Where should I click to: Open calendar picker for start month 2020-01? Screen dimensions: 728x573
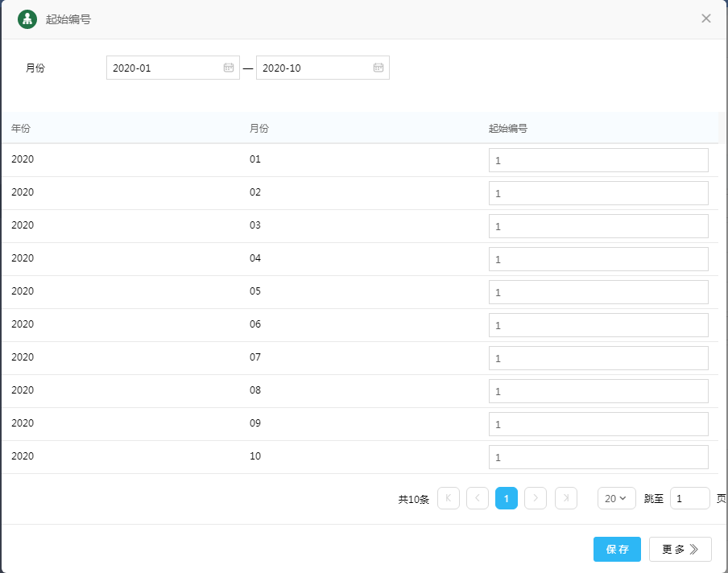pos(229,68)
